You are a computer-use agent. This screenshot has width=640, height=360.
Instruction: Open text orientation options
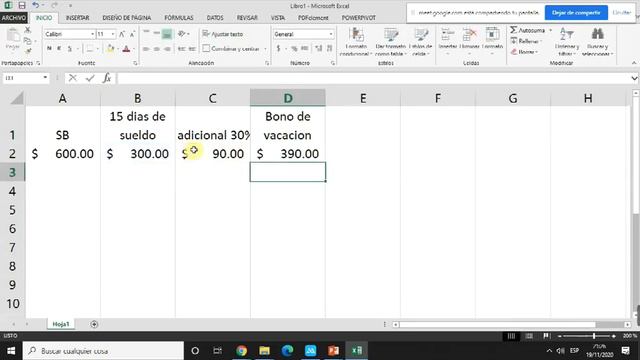(x=182, y=34)
